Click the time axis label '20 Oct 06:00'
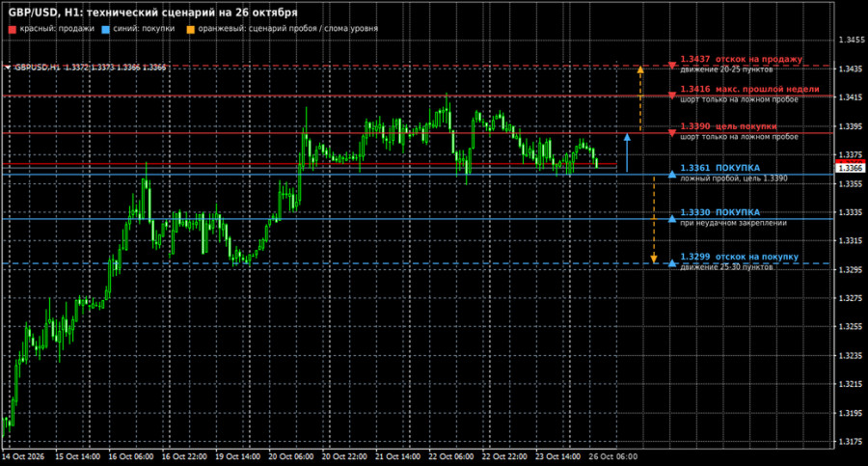This screenshot has width=868, height=466. [290, 456]
